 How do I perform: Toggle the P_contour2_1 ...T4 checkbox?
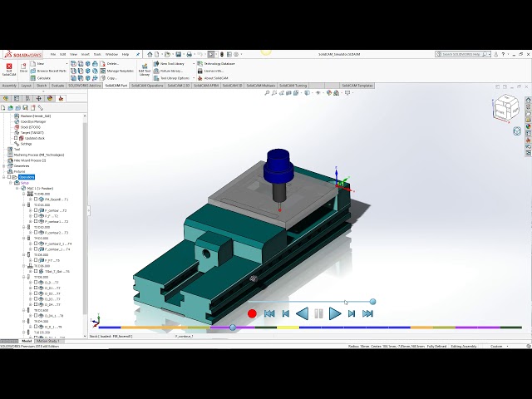[x=36, y=244]
